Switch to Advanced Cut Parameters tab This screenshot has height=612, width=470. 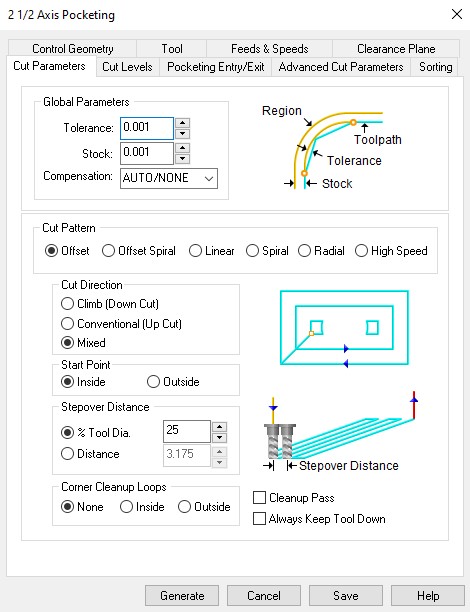click(341, 67)
